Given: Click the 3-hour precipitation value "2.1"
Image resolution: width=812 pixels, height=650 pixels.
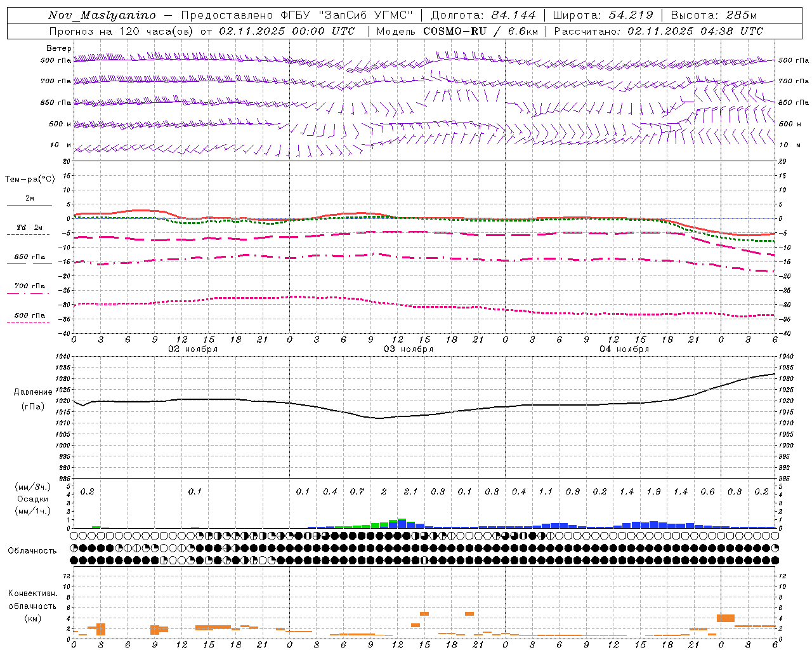Looking at the screenshot, I should pos(411,492).
